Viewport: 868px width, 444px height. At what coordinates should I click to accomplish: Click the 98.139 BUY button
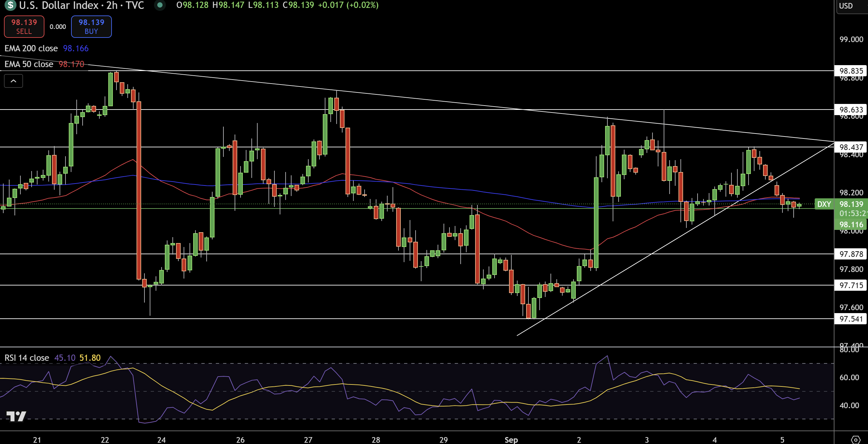click(x=91, y=27)
